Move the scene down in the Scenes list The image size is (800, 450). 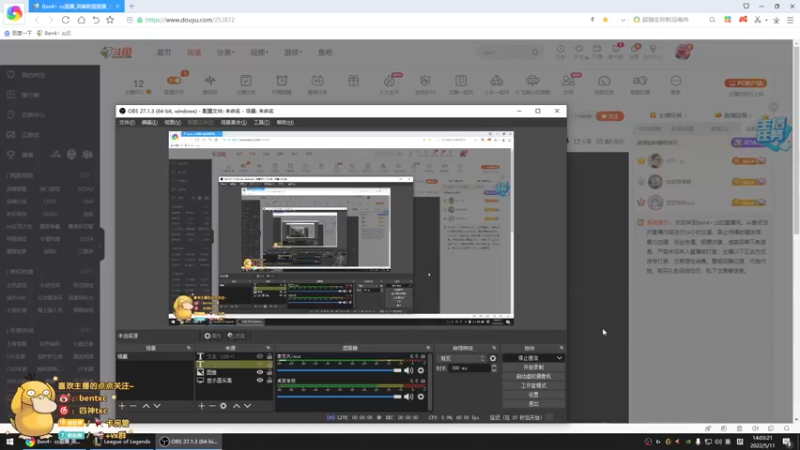157,406
